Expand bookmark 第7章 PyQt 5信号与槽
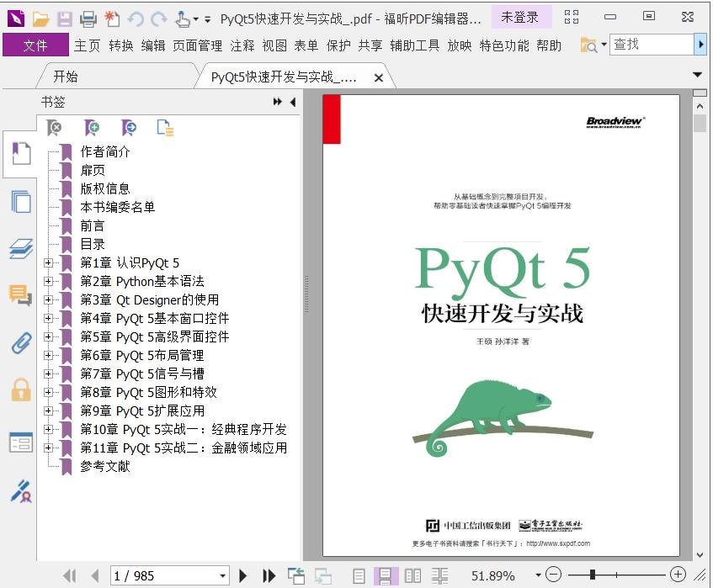Image resolution: width=713 pixels, height=588 pixels. click(x=48, y=374)
